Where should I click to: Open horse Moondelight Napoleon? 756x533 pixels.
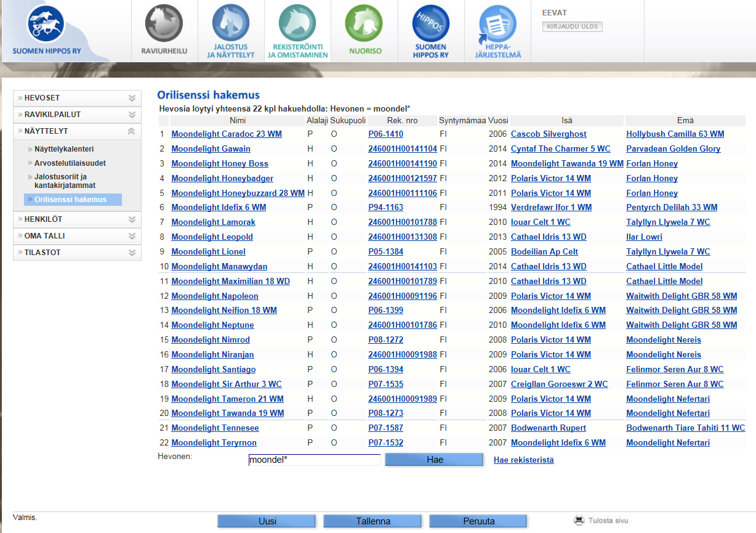click(215, 296)
